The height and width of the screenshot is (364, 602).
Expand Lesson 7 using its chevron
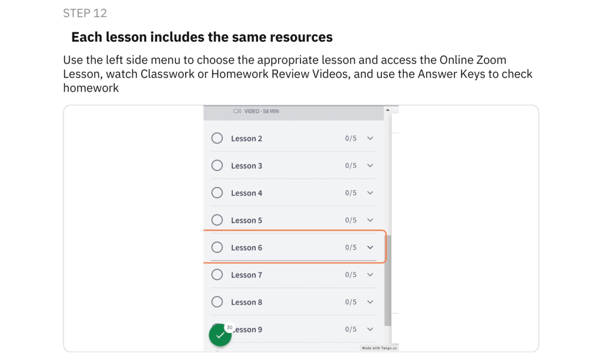[x=370, y=275]
